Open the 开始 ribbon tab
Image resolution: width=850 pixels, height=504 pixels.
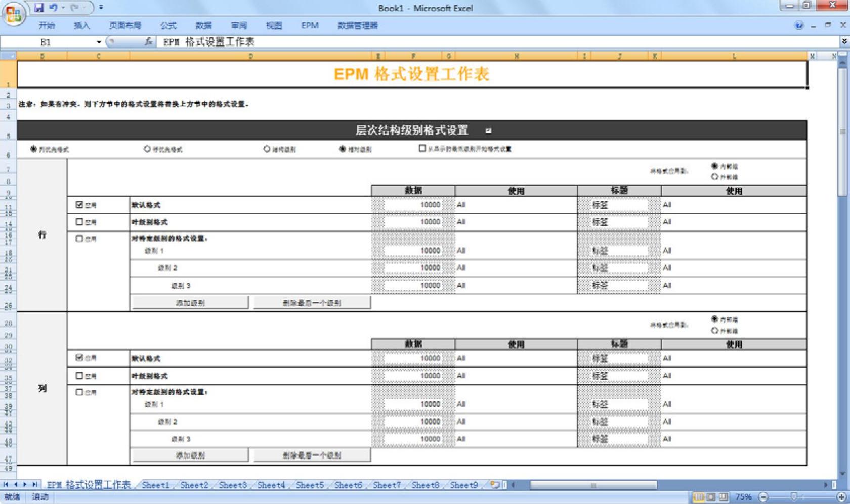(x=47, y=25)
